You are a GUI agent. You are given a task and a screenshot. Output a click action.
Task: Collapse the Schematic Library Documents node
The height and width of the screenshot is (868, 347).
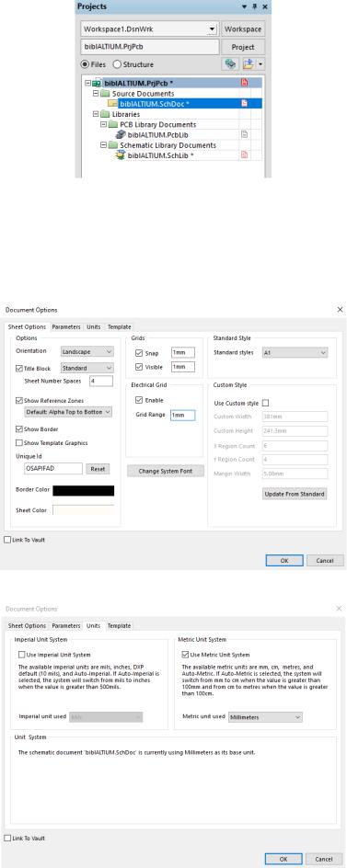pos(103,145)
